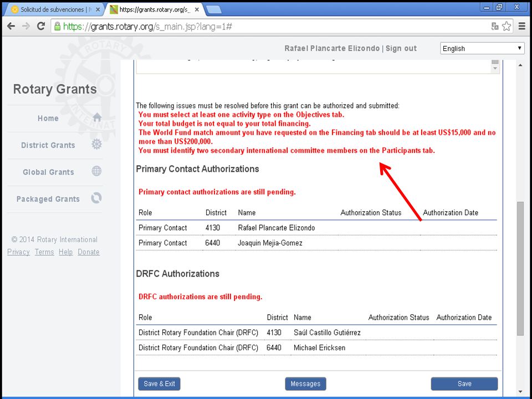532x399 pixels.
Task: Click the activity type Objectives tab error message
Action: tap(241, 115)
